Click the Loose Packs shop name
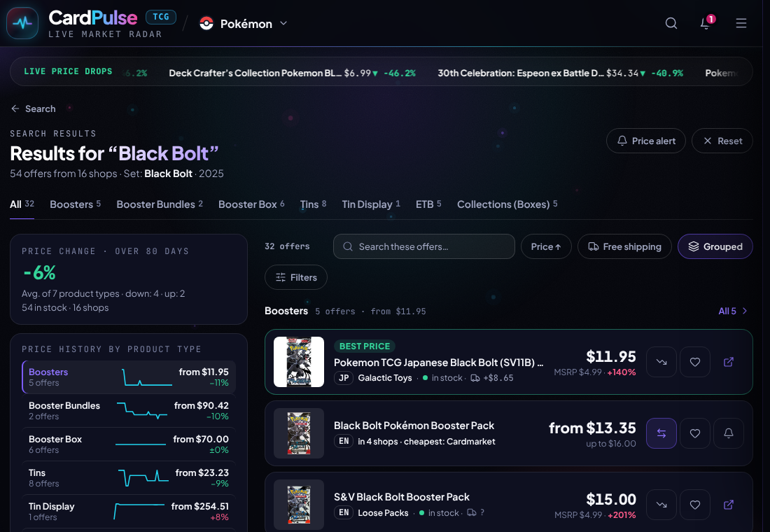 click(383, 513)
